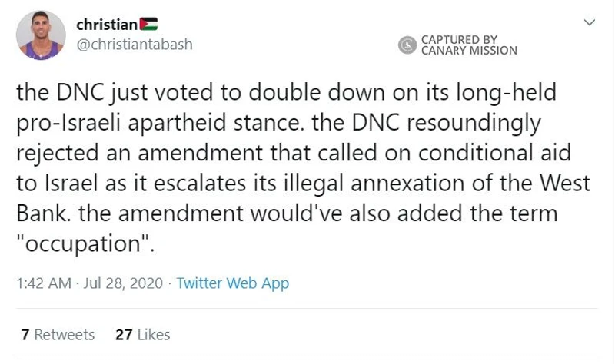Viewport: 615px width, 364px height.
Task: Open the display name "christian"
Action: (107, 25)
